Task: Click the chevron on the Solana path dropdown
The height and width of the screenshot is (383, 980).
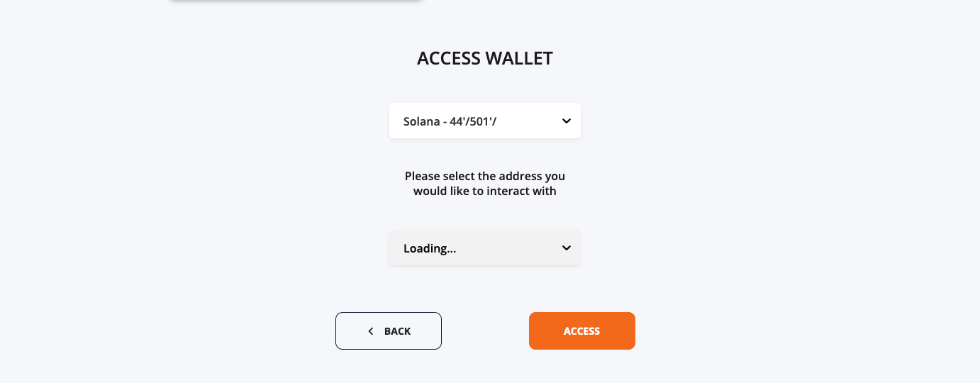Action: tap(567, 121)
